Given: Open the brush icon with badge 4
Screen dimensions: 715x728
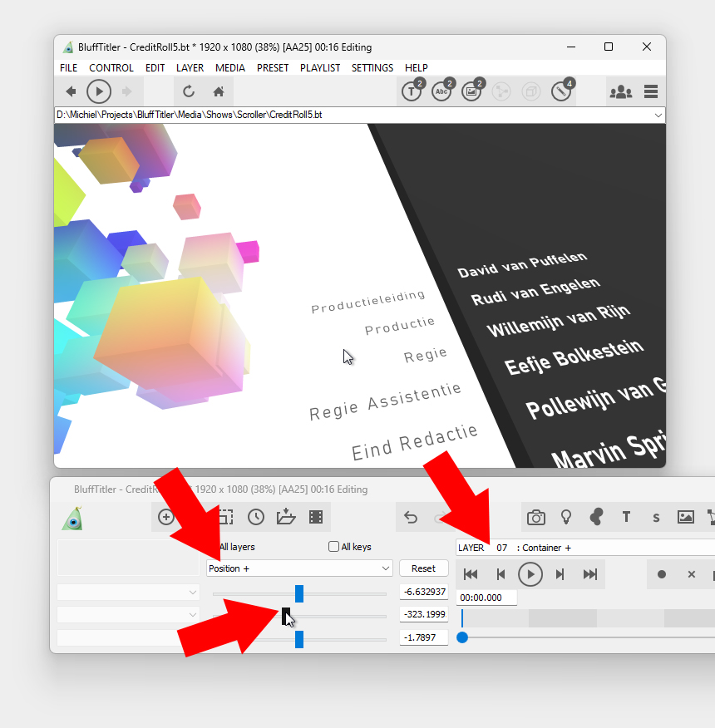Looking at the screenshot, I should 563,90.
